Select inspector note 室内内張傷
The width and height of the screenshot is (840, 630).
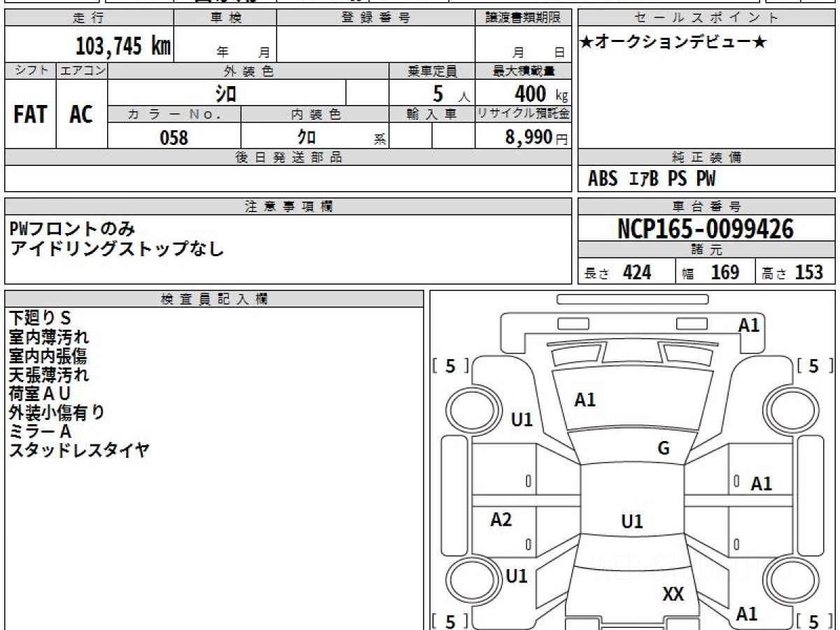tap(49, 356)
